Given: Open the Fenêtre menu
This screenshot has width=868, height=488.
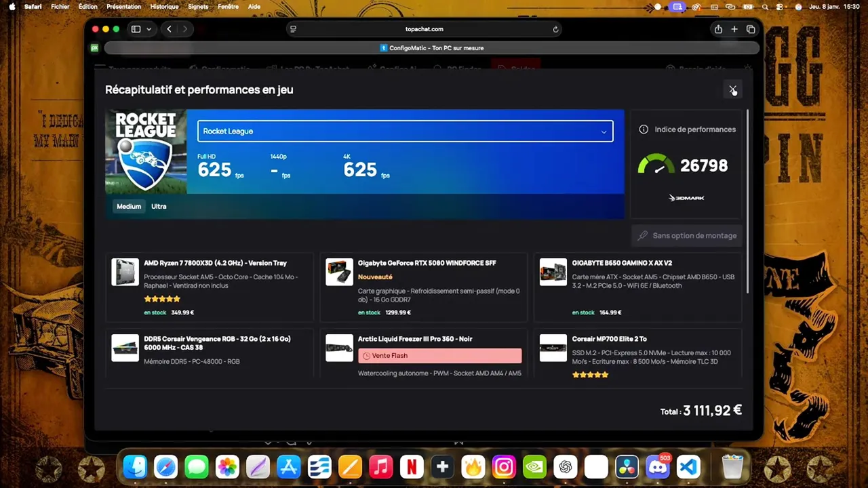Looking at the screenshot, I should [229, 7].
